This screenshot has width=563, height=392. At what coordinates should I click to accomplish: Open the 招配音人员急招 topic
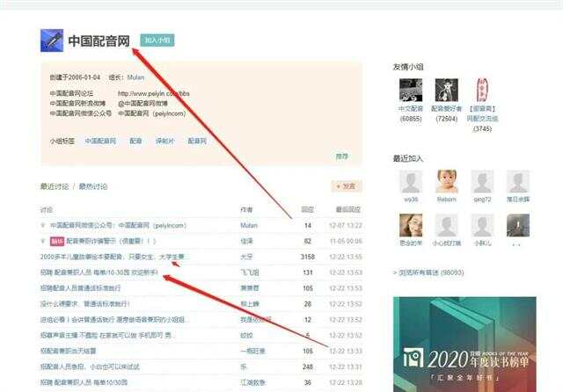tap(90, 367)
